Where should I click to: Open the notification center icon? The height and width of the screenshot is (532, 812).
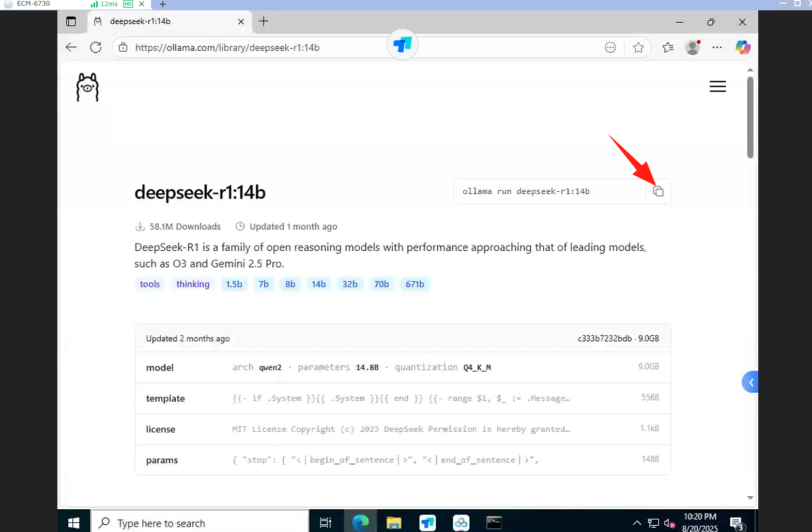(x=737, y=524)
